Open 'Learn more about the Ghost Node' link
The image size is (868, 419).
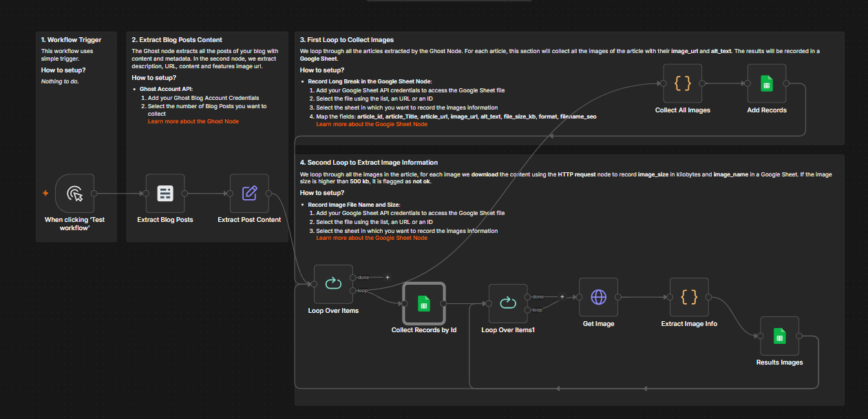[x=193, y=121]
